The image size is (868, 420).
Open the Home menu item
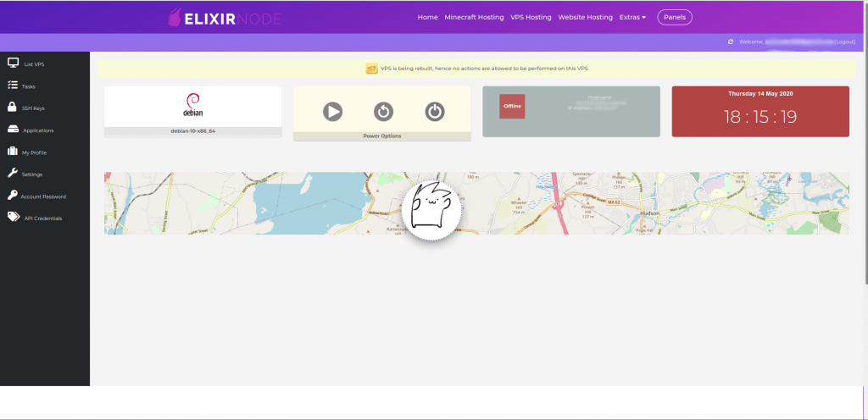tap(427, 18)
